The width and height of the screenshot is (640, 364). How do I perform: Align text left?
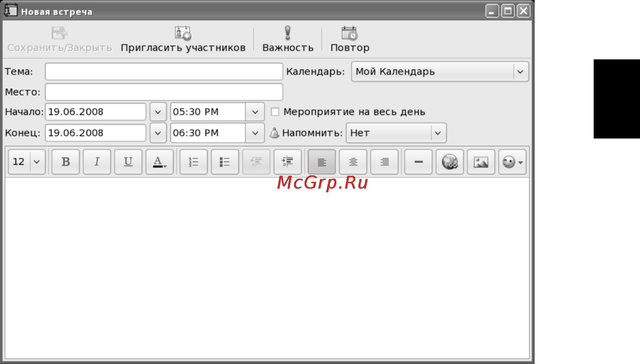(322, 162)
